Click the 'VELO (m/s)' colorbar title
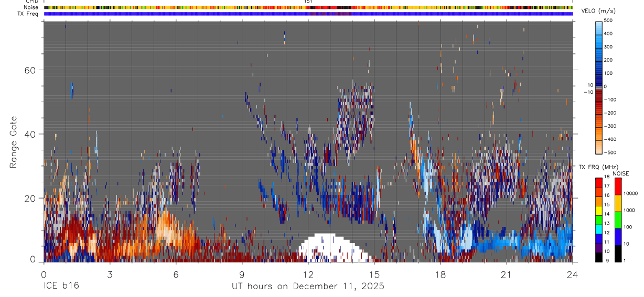Screen dimensions: 644x297 tap(597, 12)
